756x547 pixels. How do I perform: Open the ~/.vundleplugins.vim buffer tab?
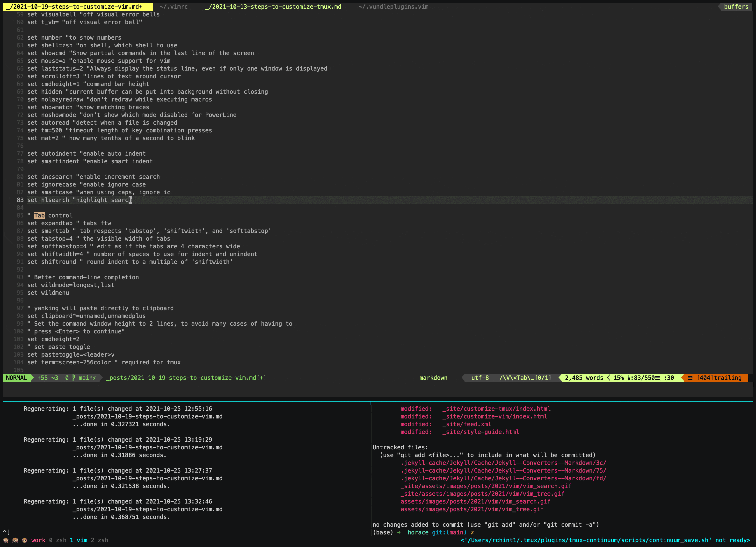coord(393,7)
